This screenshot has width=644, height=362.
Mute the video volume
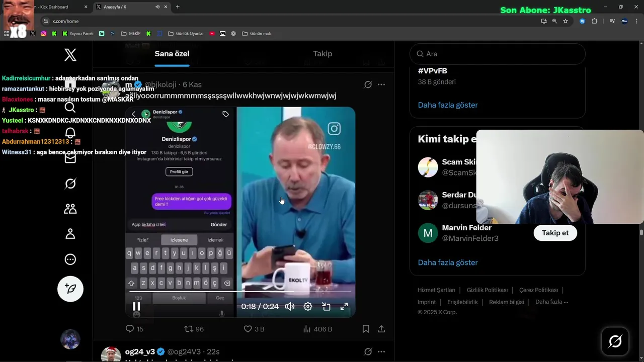[x=290, y=306]
